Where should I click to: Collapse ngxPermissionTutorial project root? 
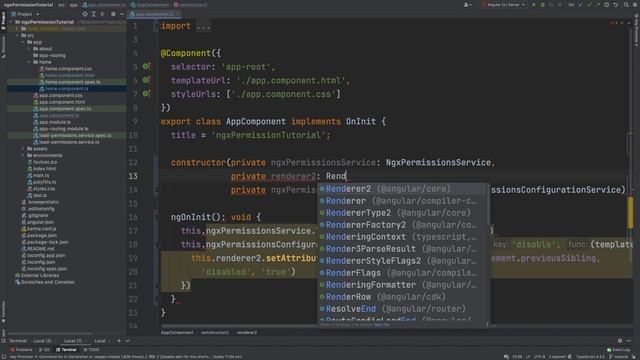(x=11, y=22)
